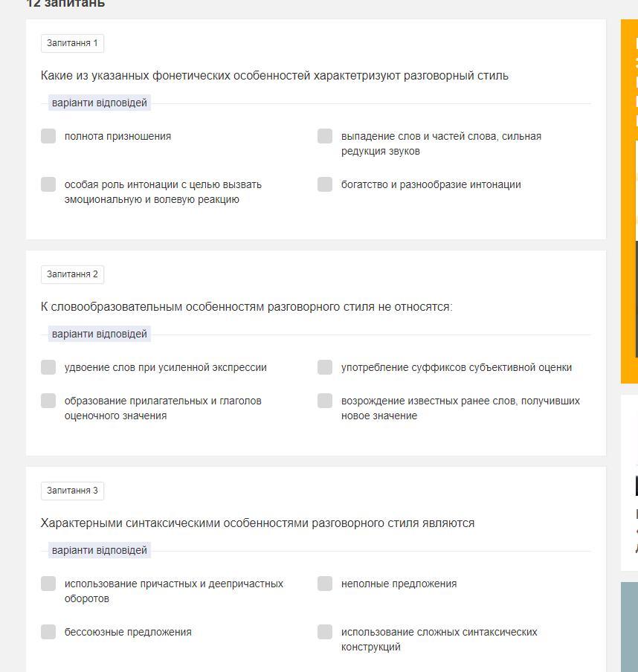Mark 'использование сложных синтаксических конструкций' checkbox

325,632
